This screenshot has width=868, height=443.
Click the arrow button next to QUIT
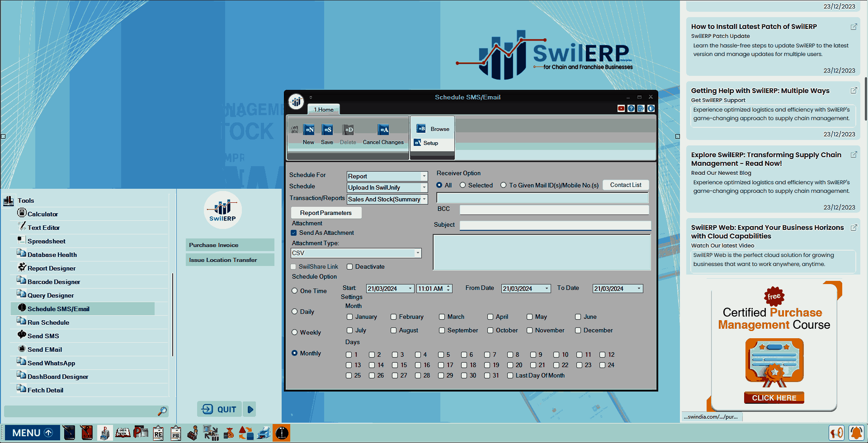coord(250,409)
